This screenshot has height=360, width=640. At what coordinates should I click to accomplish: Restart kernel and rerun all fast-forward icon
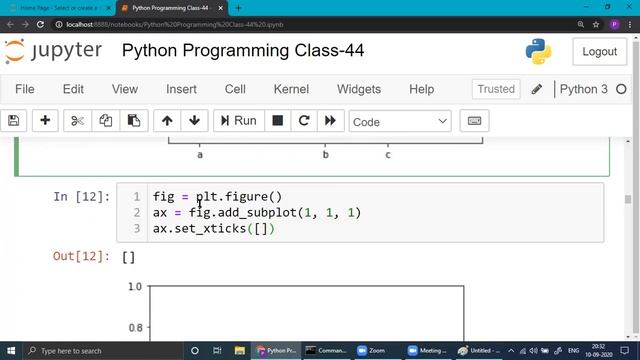[x=330, y=121]
